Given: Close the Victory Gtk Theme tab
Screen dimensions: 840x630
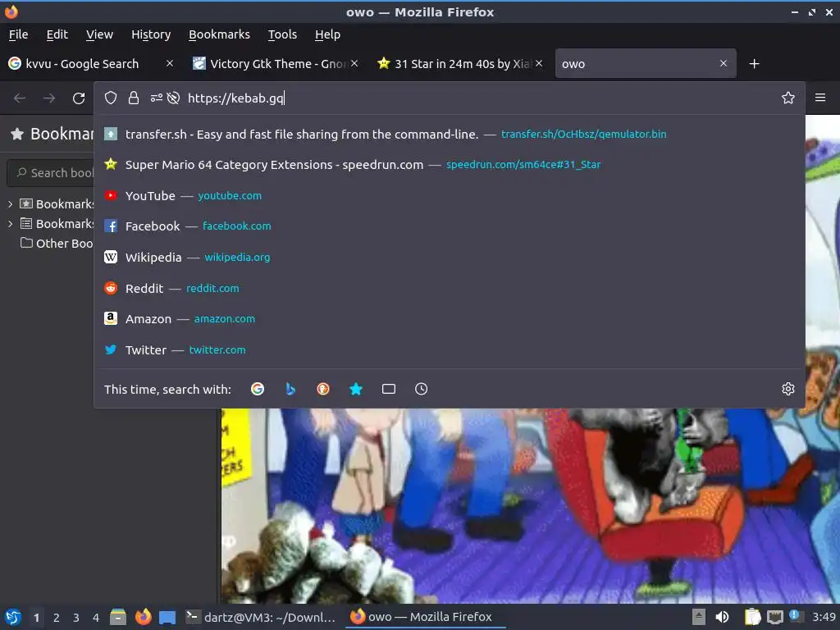Looking at the screenshot, I should 354,63.
